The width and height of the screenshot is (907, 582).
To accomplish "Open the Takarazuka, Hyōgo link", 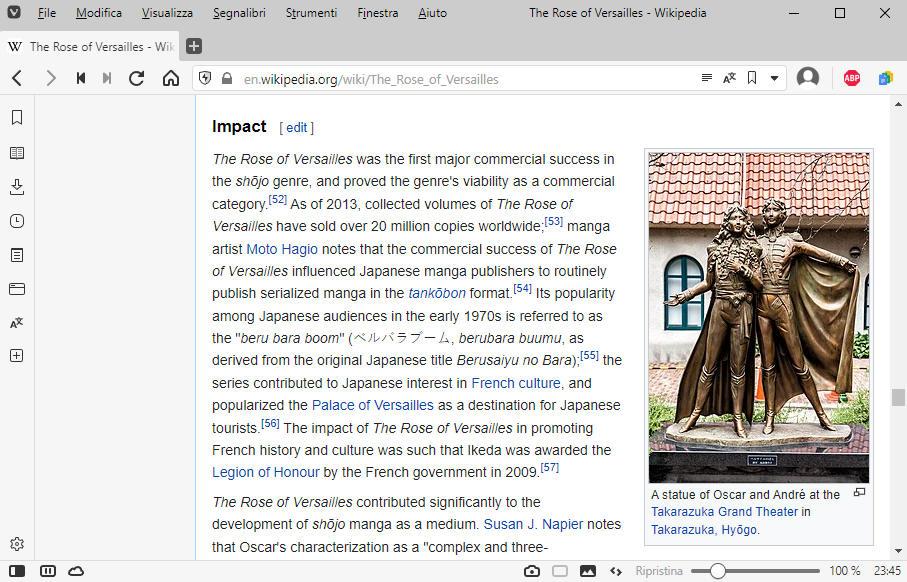I will 704,529.
